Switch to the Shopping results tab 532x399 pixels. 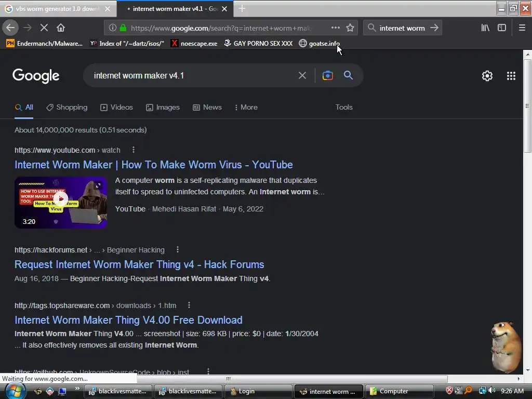point(67,107)
